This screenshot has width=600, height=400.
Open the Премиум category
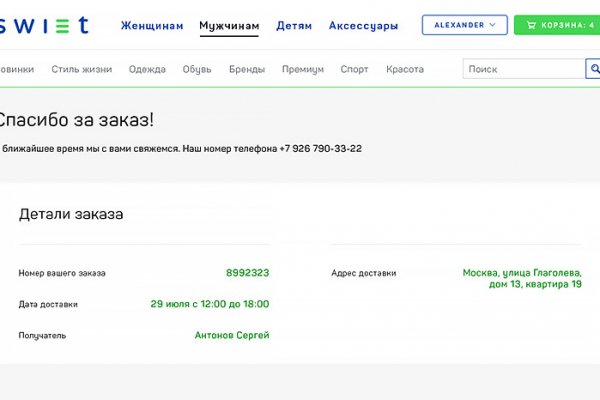[303, 70]
